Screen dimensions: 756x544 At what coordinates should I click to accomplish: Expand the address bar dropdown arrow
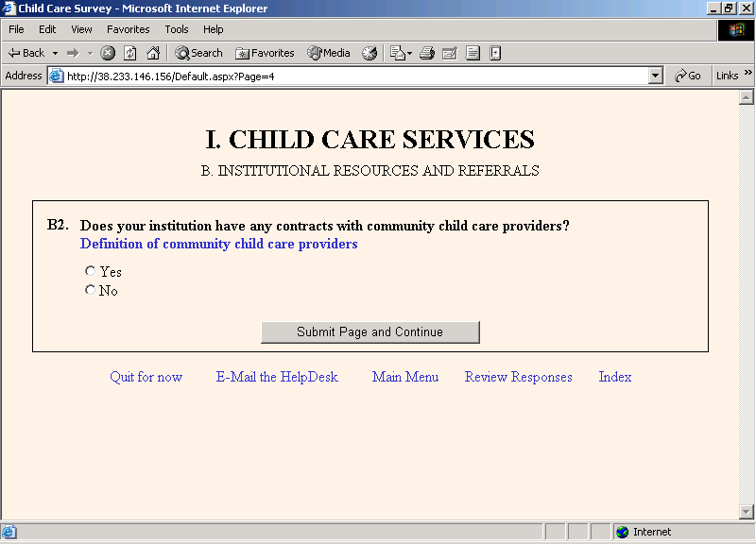(x=655, y=76)
